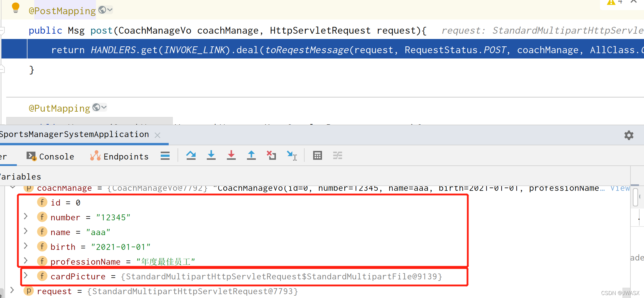Click the Show Execution Point icon
Viewport: 644px width, 298px height.
tap(165, 156)
